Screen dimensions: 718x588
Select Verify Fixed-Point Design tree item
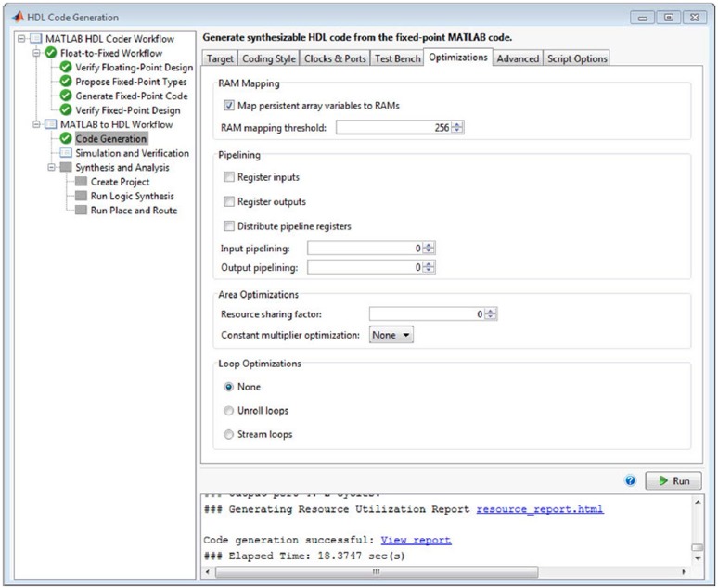(128, 109)
